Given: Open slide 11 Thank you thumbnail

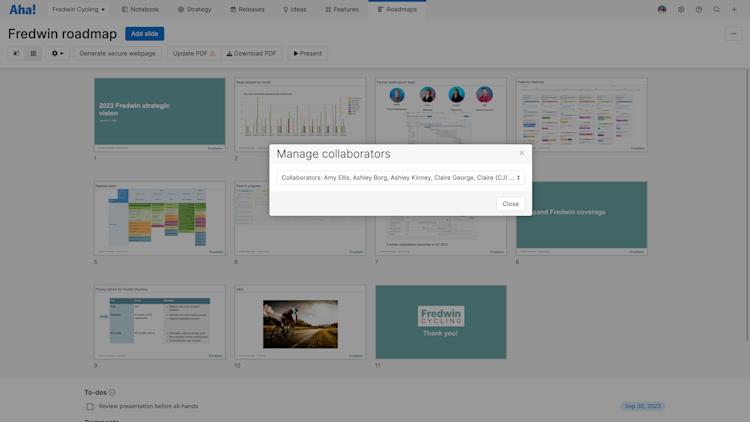Looking at the screenshot, I should pyautogui.click(x=441, y=322).
